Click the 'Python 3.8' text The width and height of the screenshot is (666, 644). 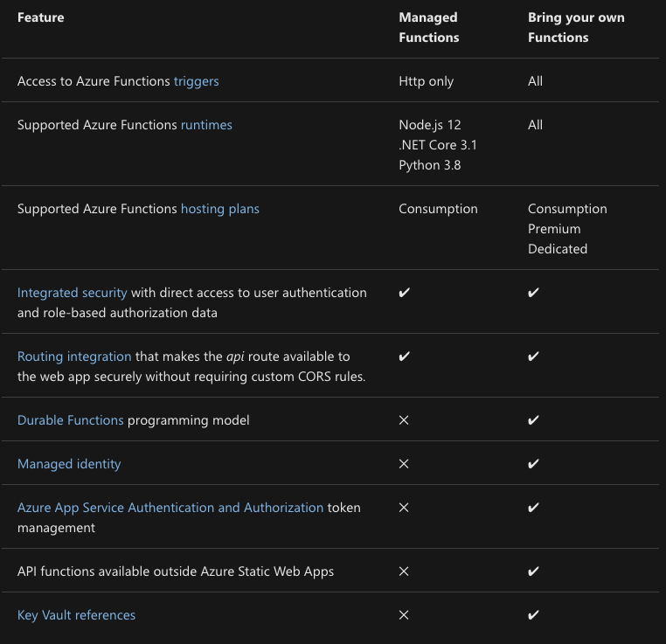point(430,165)
